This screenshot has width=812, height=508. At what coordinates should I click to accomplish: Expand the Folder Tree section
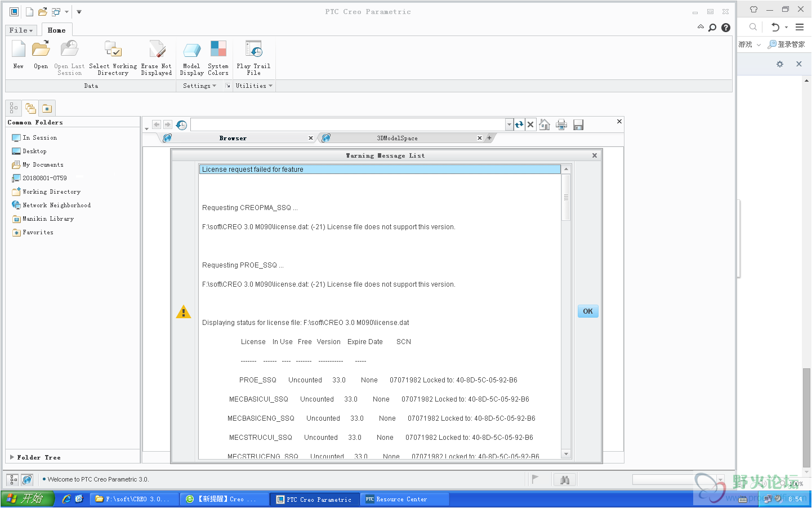pyautogui.click(x=35, y=457)
